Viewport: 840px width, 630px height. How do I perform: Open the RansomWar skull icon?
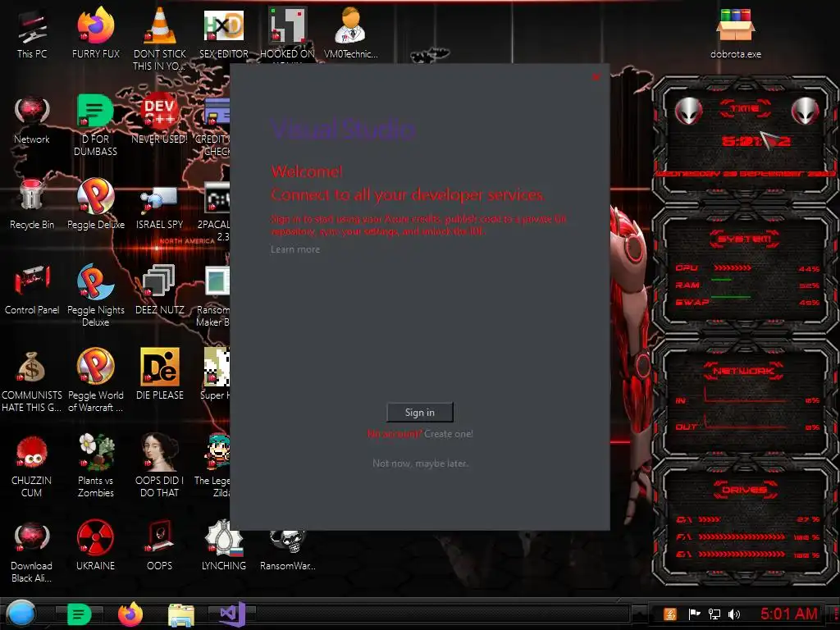287,549
